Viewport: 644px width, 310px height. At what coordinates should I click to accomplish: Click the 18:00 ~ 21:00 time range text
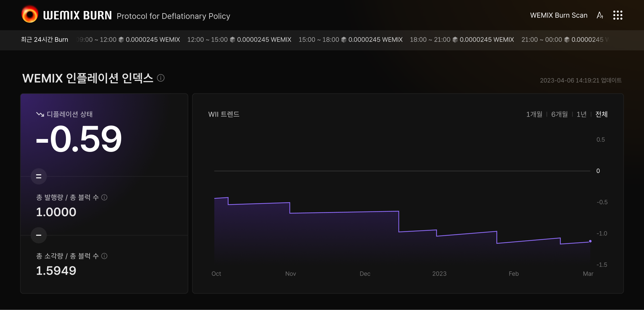(430, 40)
